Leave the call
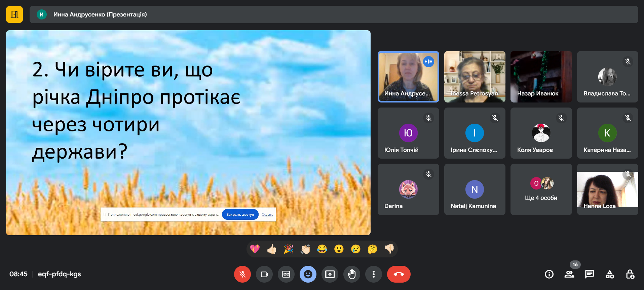Viewport: 644px width, 290px height. tap(399, 274)
